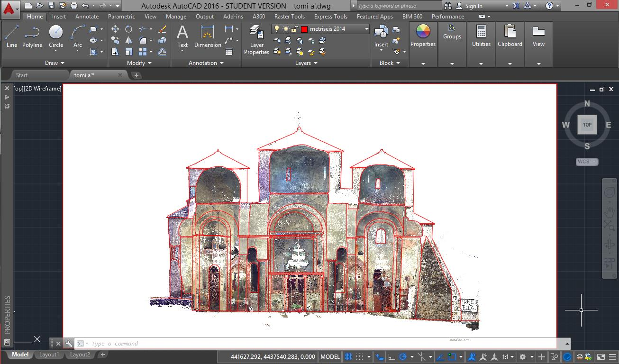
Task: Activate the Mirror tool
Action: point(128,40)
